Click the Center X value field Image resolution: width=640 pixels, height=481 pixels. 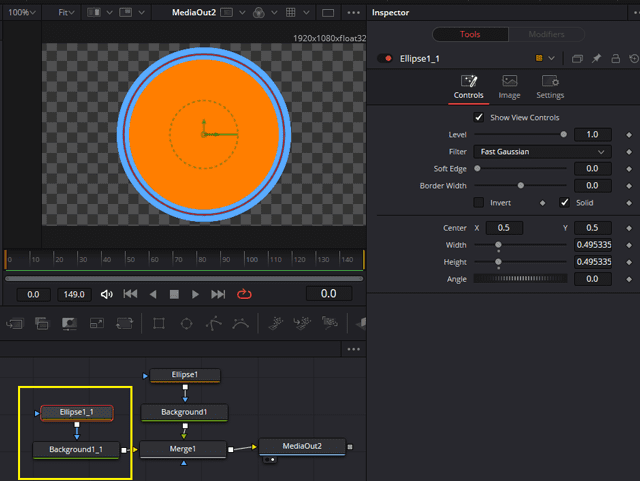(x=504, y=228)
